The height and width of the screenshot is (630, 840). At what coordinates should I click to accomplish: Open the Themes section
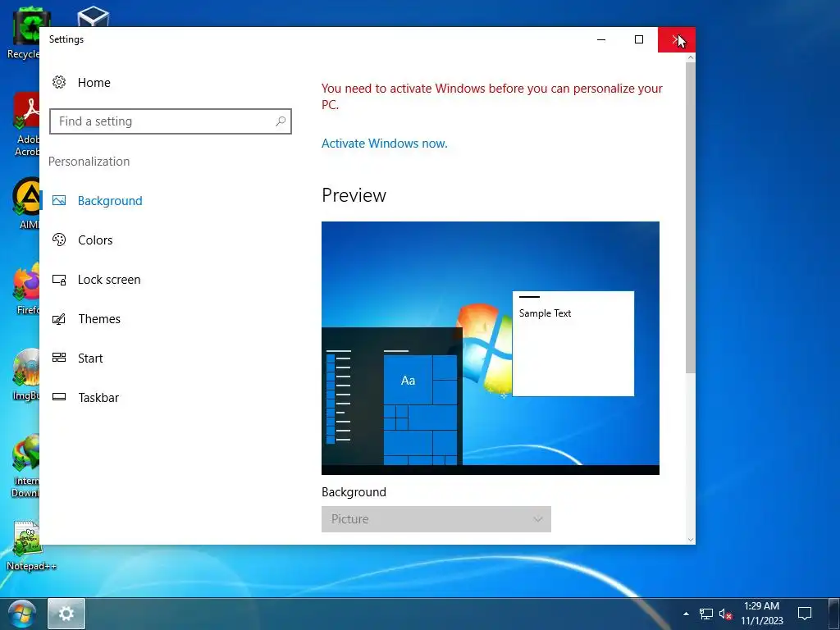(99, 319)
